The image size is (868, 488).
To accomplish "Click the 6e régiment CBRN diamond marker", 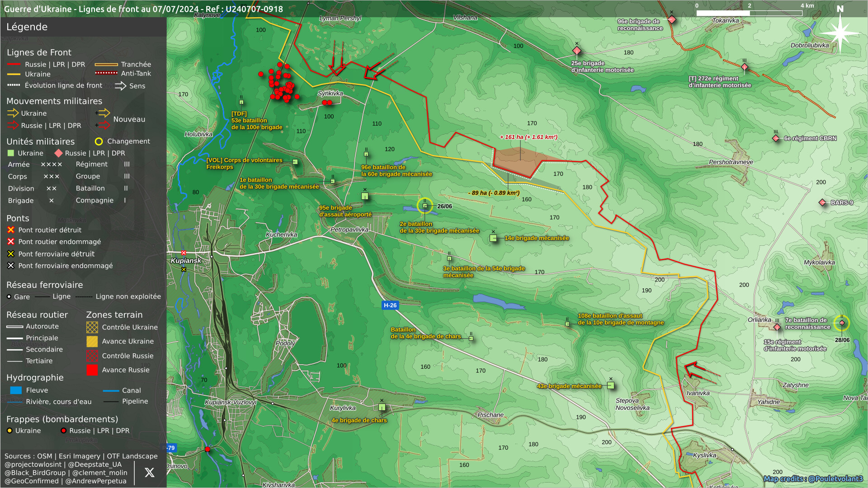I will point(776,138).
